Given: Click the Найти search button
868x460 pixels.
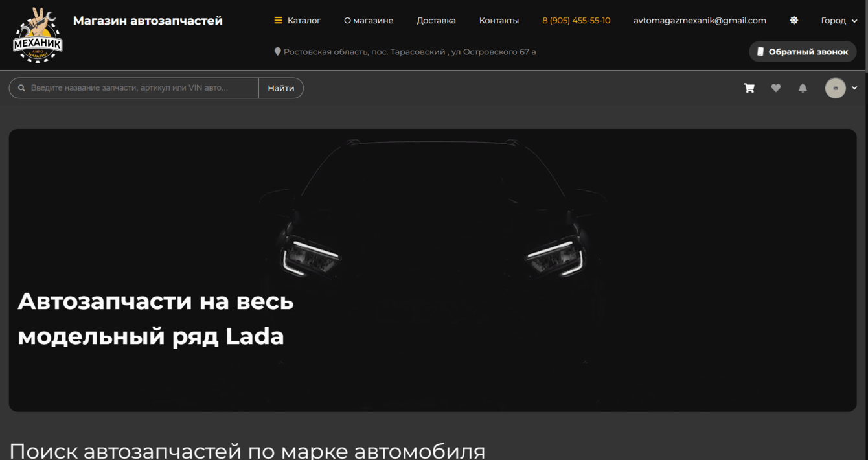Looking at the screenshot, I should pos(281,88).
